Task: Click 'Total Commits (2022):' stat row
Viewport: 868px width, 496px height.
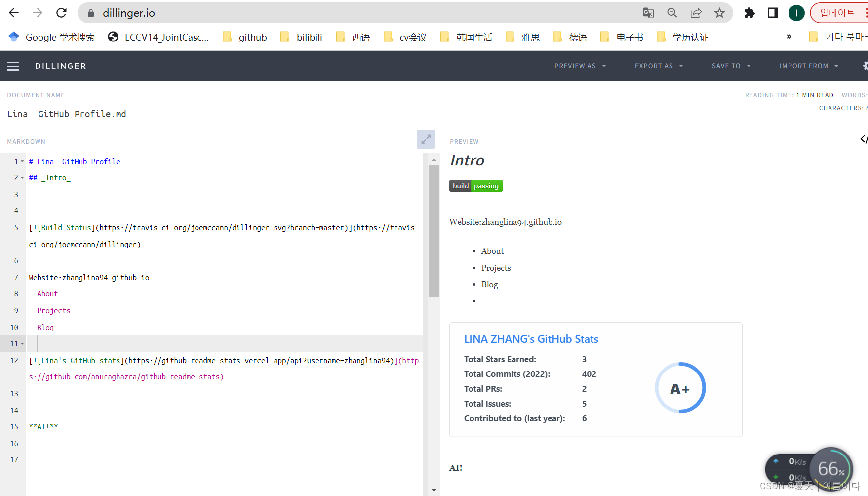Action: [530, 374]
